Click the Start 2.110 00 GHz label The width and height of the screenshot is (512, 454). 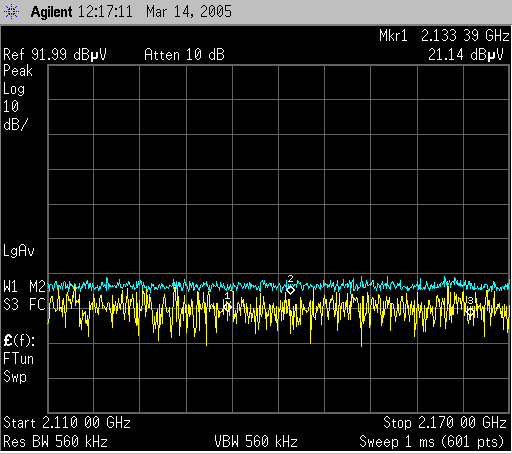[x=67, y=423]
